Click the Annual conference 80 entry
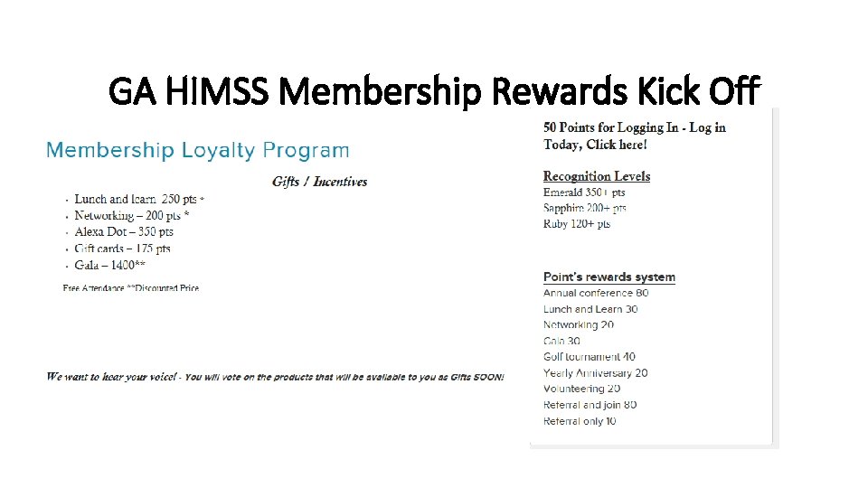This screenshot has width=868, height=488. pos(596,293)
